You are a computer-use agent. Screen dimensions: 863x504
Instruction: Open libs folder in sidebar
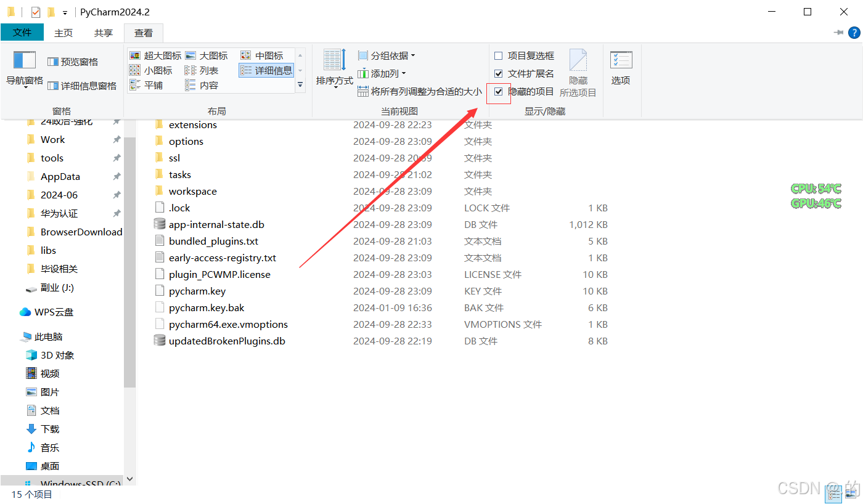(48, 250)
